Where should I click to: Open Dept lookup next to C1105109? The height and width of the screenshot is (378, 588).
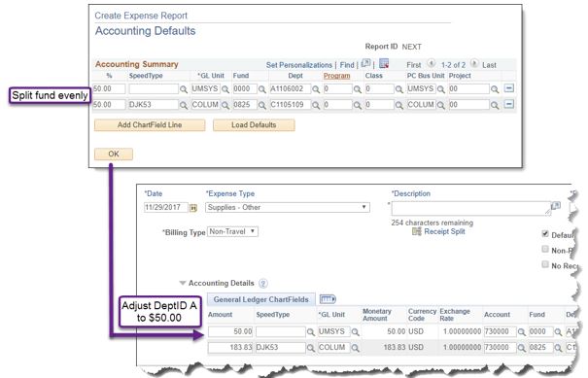coord(316,105)
